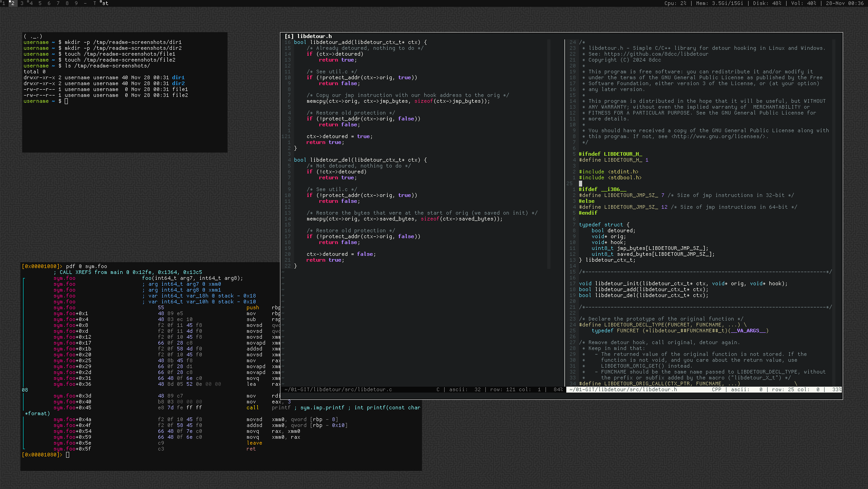The width and height of the screenshot is (868, 489).
Task: Select workspace tag 4 in the bar
Action: 30,3
